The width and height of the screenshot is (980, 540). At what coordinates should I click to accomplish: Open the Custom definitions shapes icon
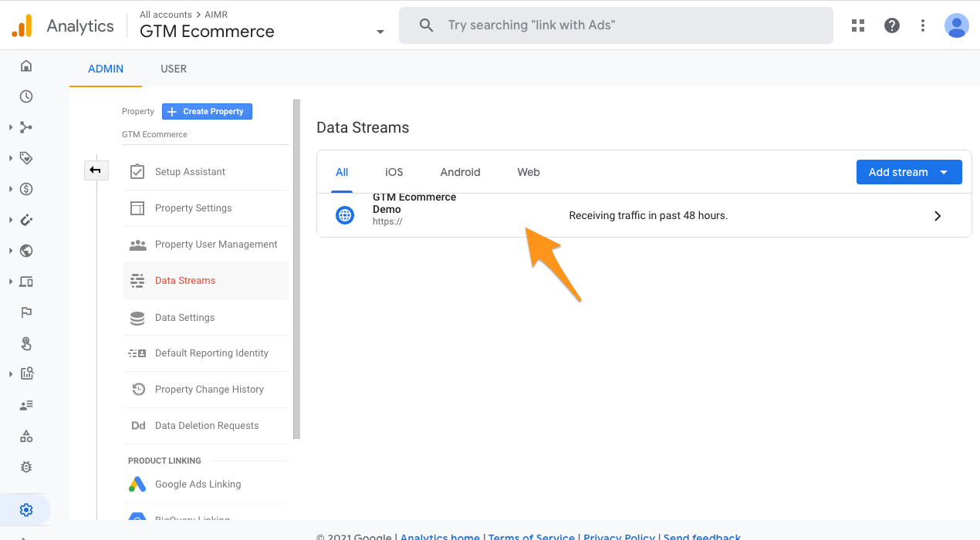26,436
